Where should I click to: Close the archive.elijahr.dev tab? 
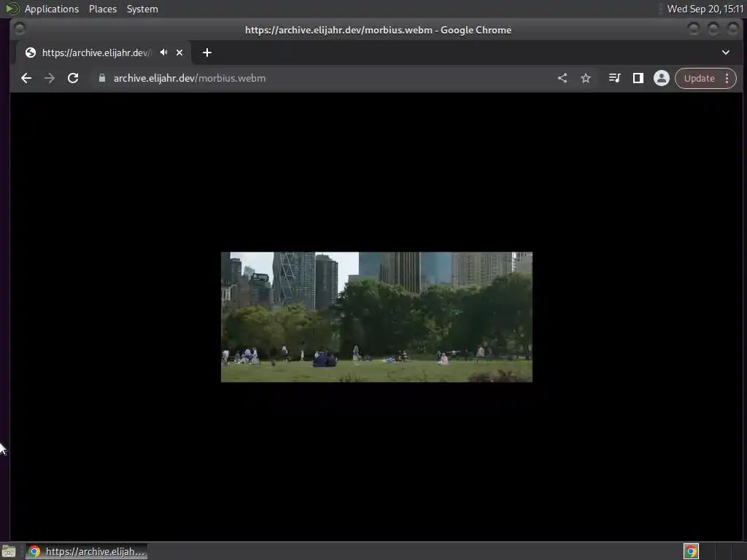pyautogui.click(x=179, y=52)
